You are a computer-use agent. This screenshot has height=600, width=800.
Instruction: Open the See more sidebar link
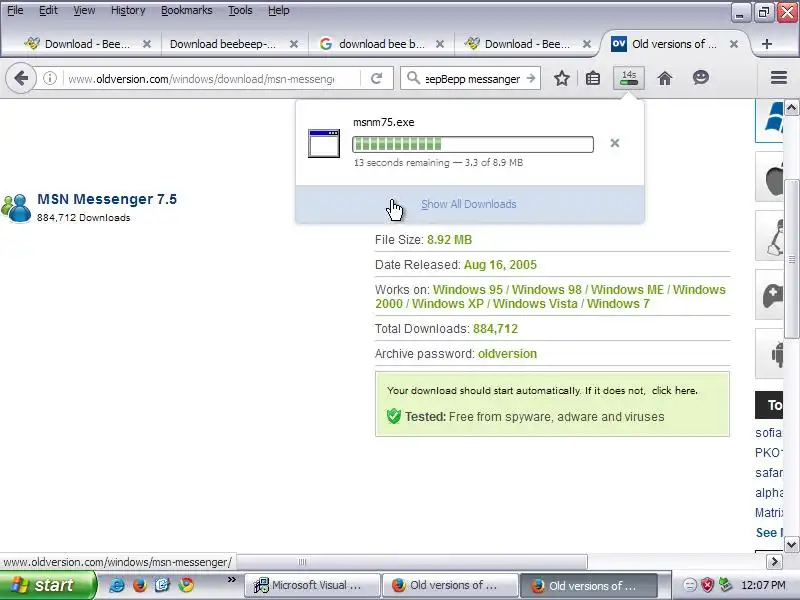tap(769, 533)
